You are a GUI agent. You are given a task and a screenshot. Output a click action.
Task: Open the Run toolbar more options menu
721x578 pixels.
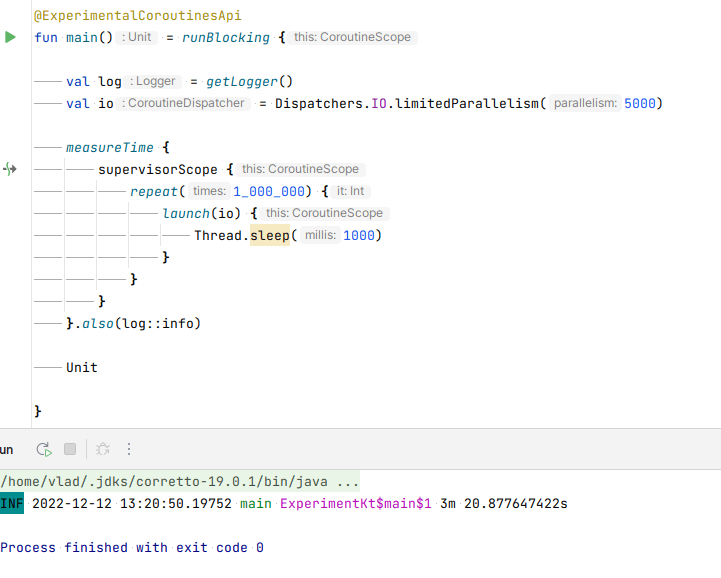pyautogui.click(x=129, y=450)
